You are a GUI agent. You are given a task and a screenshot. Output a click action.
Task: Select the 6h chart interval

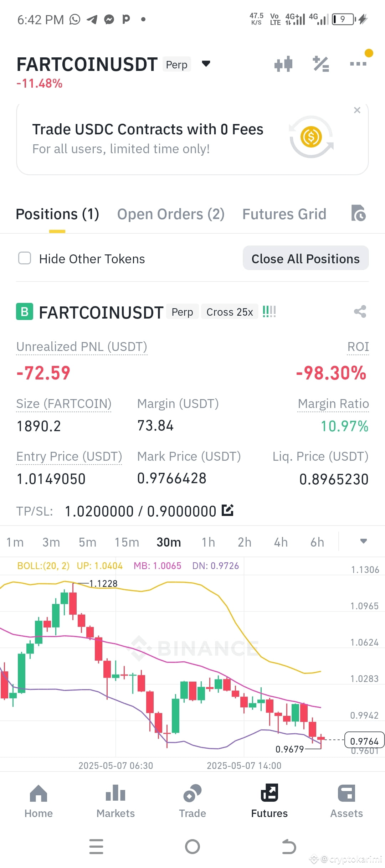[x=317, y=542]
